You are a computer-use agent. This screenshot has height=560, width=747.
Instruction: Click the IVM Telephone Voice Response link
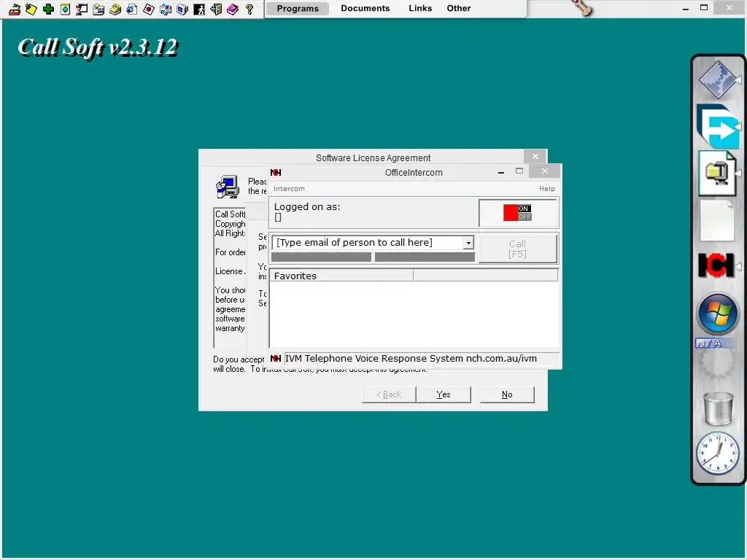click(x=411, y=359)
